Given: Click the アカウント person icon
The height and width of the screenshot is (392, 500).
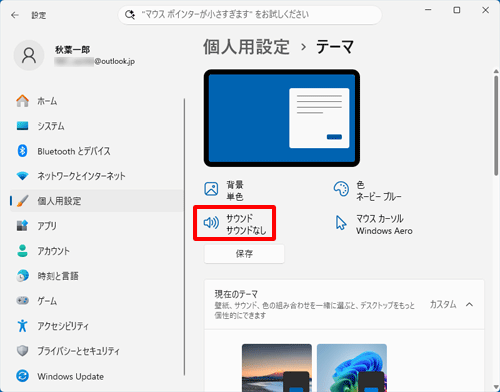Looking at the screenshot, I should click(x=22, y=251).
